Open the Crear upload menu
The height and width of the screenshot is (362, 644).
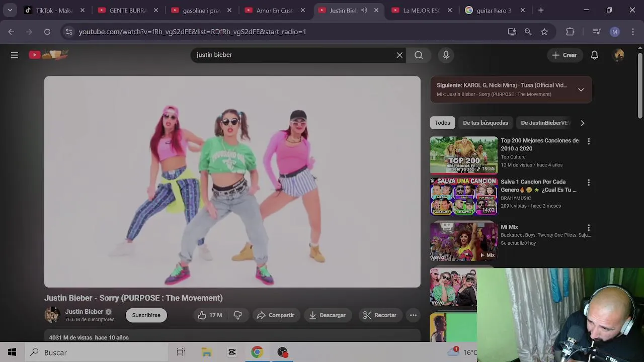pos(564,55)
